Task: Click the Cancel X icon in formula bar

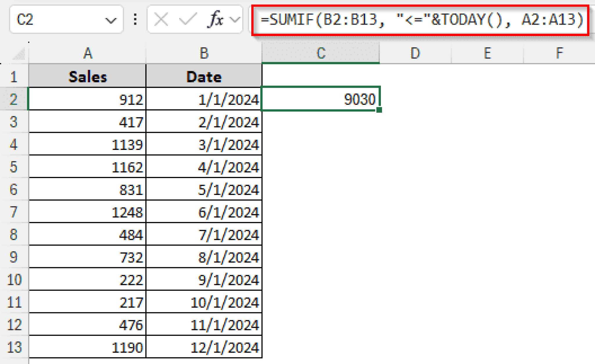Action: point(161,20)
